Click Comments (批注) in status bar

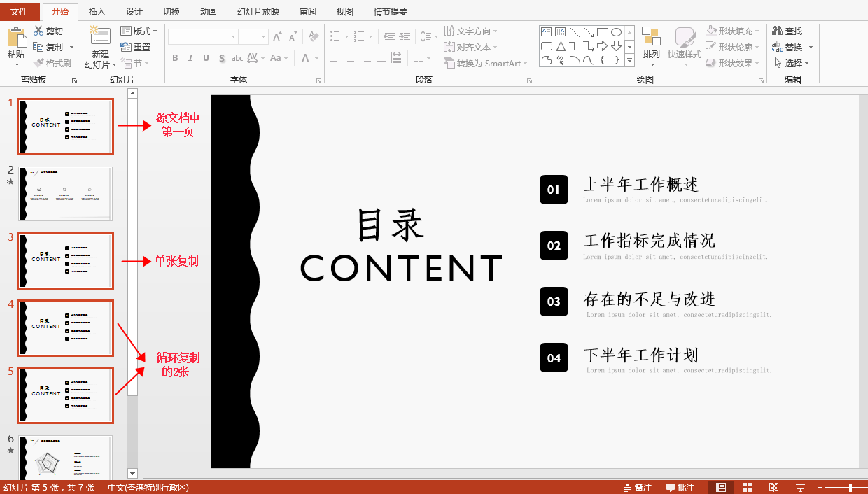[680, 487]
